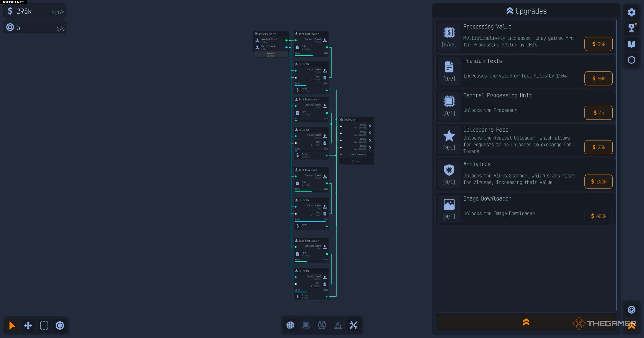Open the hacking category icon
This screenshot has width=644, height=338.
322,325
